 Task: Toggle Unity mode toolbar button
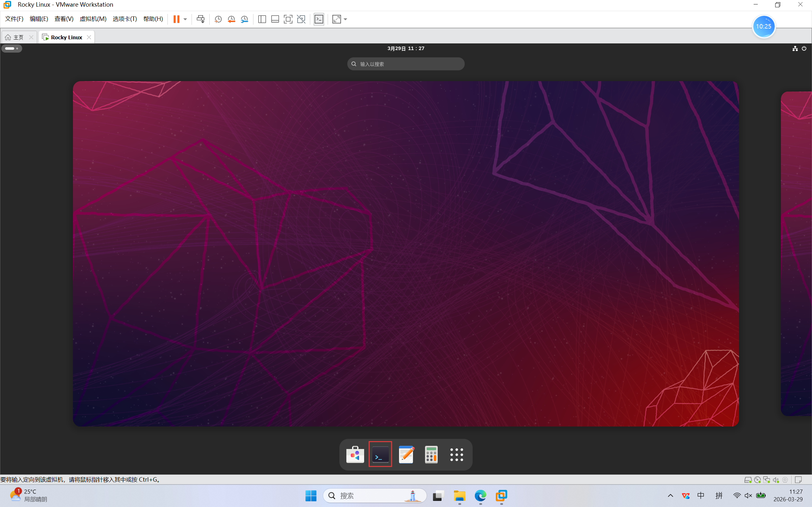click(x=301, y=19)
